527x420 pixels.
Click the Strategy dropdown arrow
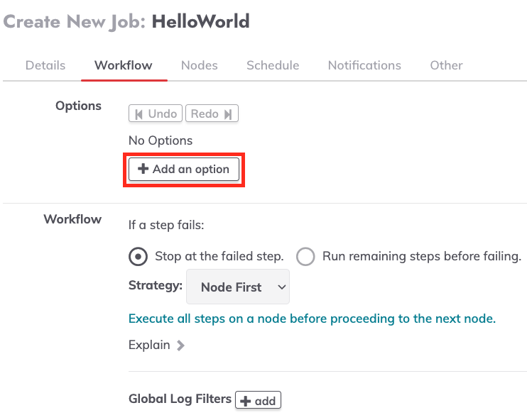282,287
